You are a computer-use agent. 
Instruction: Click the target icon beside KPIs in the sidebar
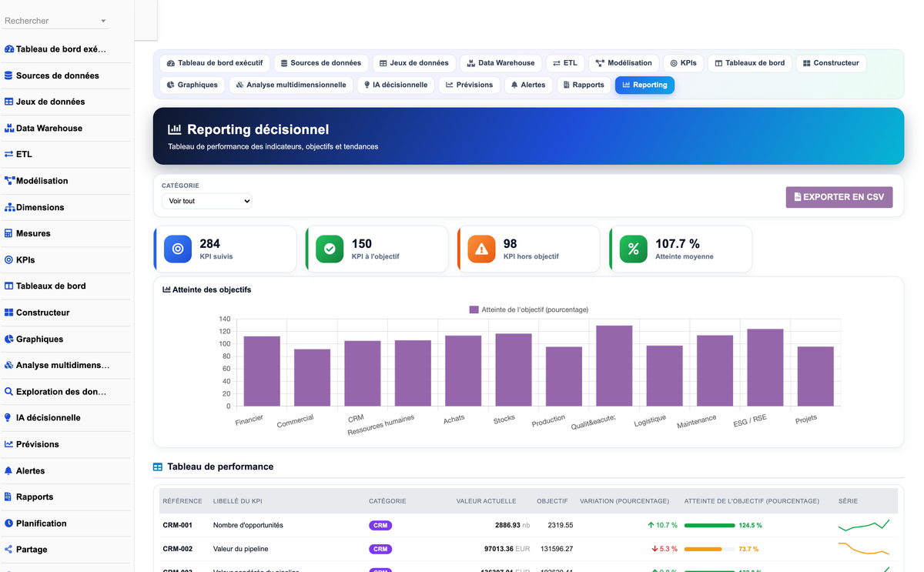(x=9, y=260)
